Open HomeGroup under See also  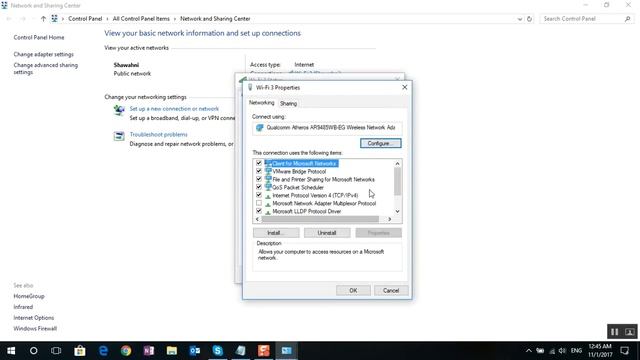point(29,296)
